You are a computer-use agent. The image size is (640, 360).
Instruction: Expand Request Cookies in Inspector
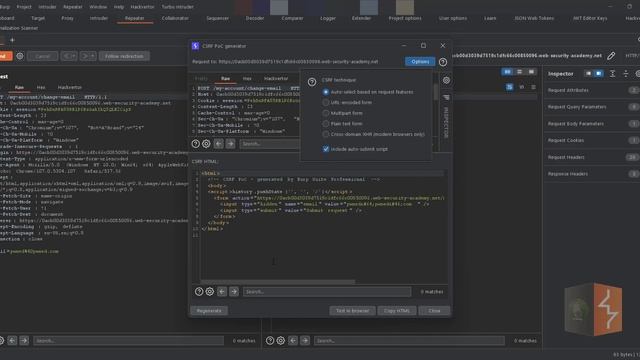592,140
